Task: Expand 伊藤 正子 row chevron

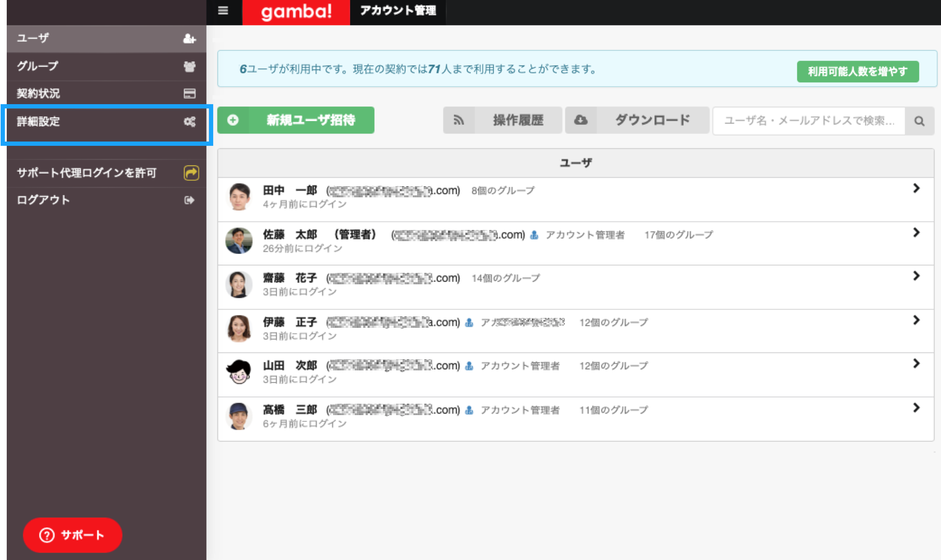Action: pos(916,320)
